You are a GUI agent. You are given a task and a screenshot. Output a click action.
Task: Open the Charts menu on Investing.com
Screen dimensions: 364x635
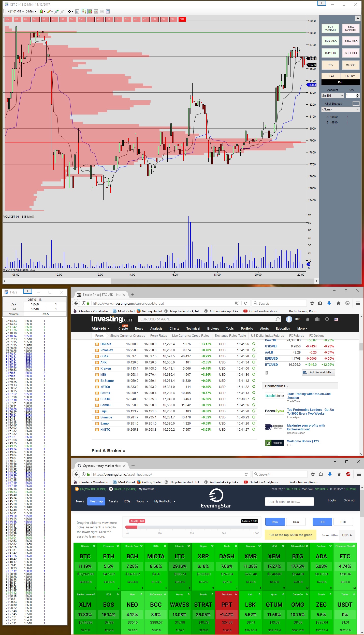click(174, 328)
